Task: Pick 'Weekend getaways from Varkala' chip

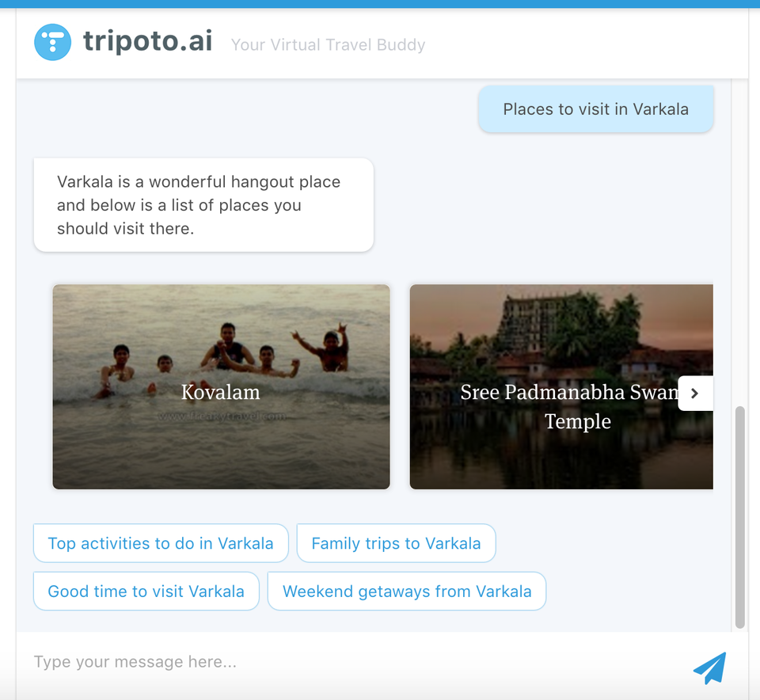Action: point(407,591)
